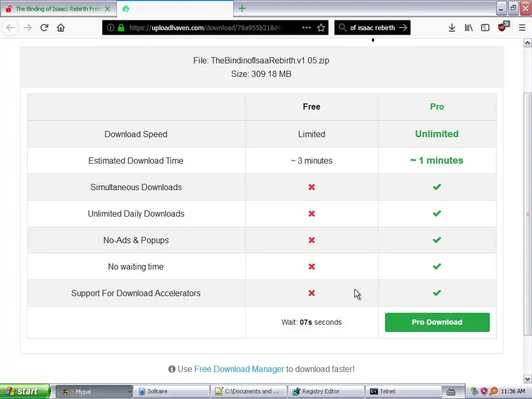Open the uBlock Origin extension icon
This screenshot has width=532, height=399.
pyautogui.click(x=503, y=27)
